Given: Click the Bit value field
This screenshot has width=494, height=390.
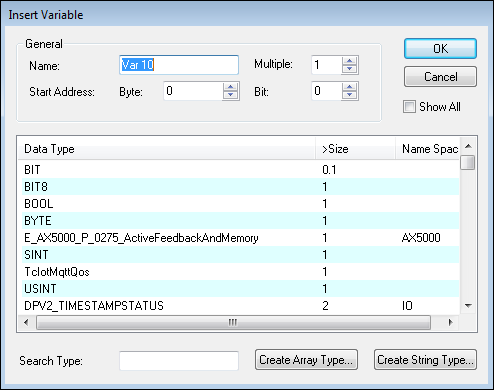Looking at the screenshot, I should click(327, 91).
